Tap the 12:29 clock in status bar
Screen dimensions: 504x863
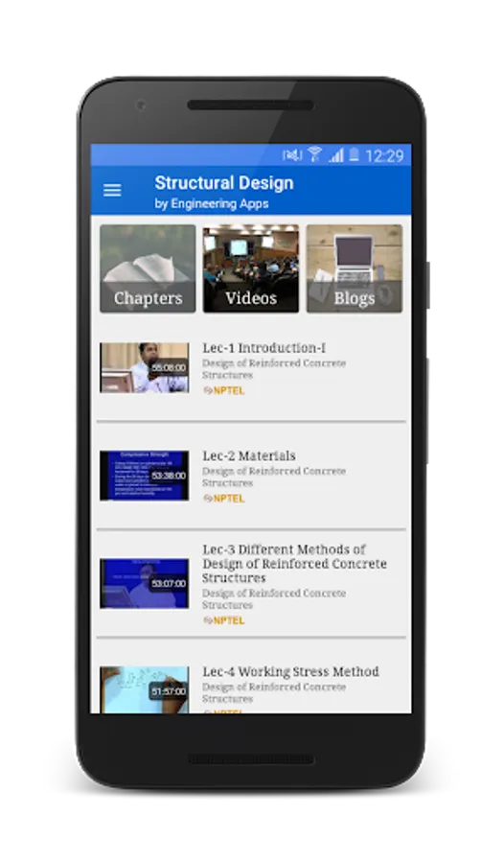click(384, 156)
